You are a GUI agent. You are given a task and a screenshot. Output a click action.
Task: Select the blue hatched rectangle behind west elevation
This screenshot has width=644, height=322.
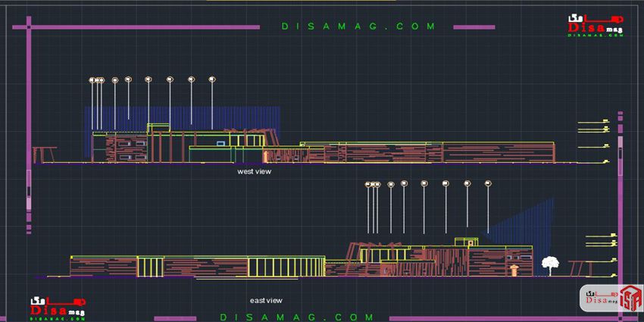click(x=182, y=117)
